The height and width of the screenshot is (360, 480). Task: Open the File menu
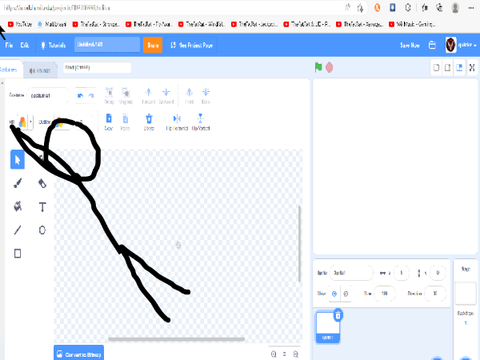(9, 45)
